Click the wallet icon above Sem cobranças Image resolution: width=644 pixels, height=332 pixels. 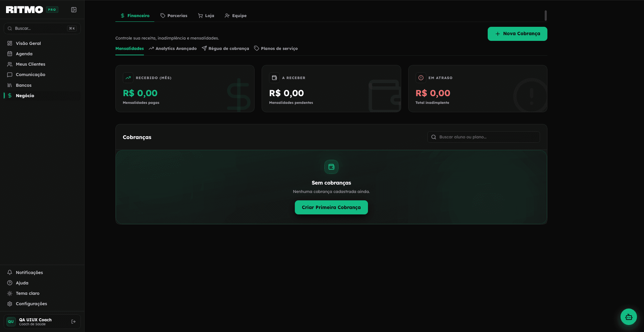click(x=331, y=167)
